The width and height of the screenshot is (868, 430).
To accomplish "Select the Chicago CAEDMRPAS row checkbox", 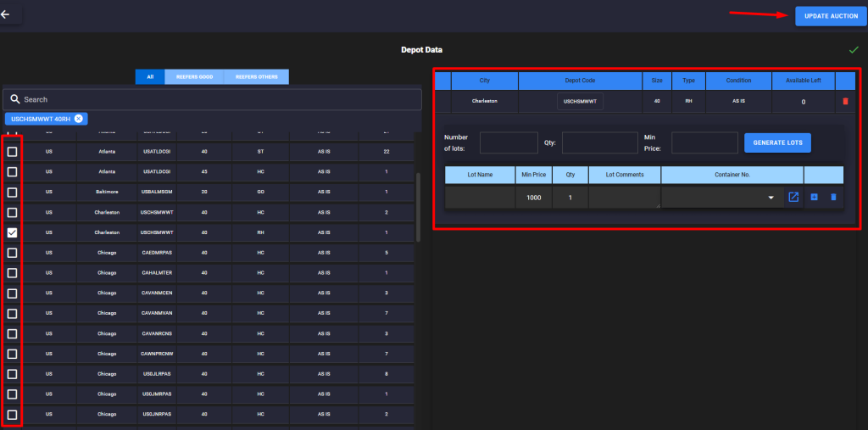I will click(12, 253).
